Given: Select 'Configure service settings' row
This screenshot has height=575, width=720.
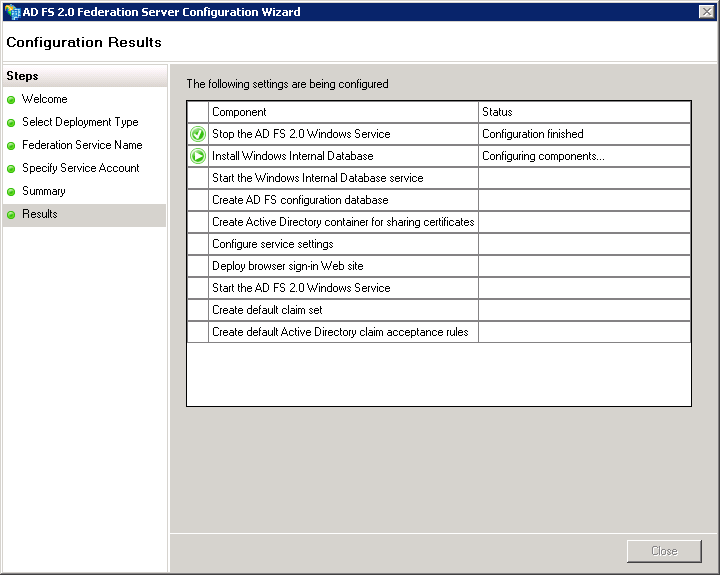Looking at the screenshot, I should [439, 244].
